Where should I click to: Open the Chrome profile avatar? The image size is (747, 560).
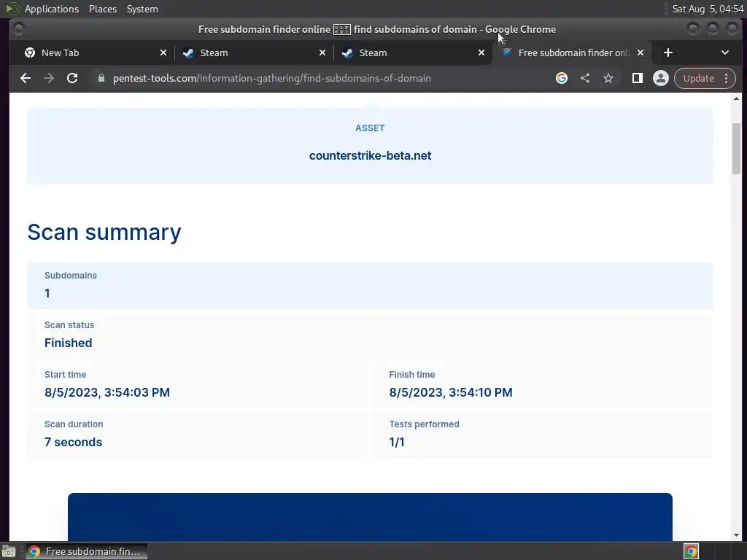point(661,78)
